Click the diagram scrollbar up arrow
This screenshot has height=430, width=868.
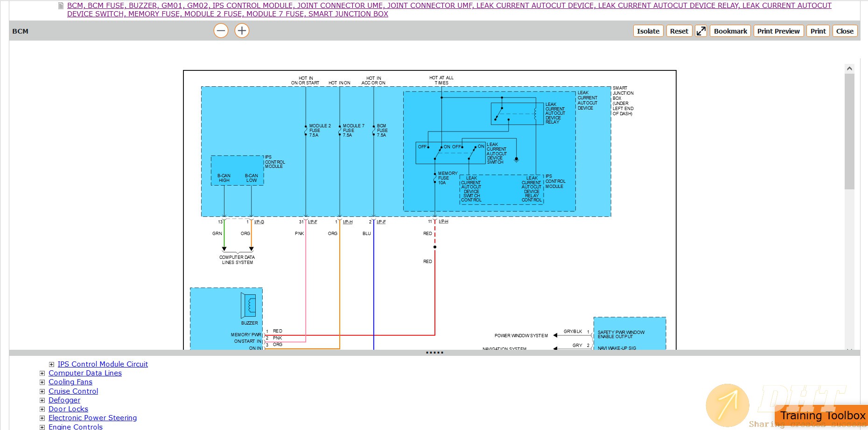[x=849, y=69]
